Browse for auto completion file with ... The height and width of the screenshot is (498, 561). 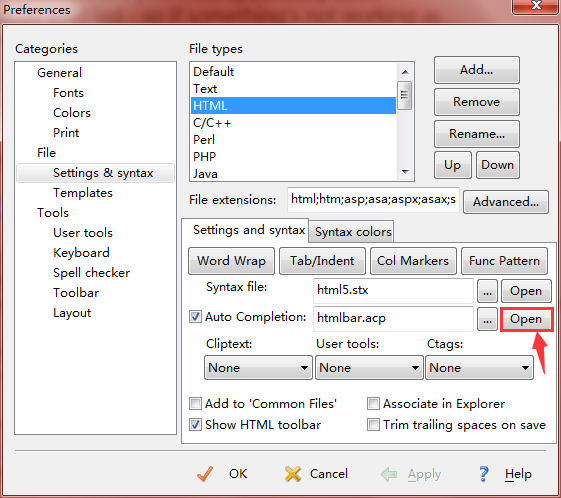[487, 319]
